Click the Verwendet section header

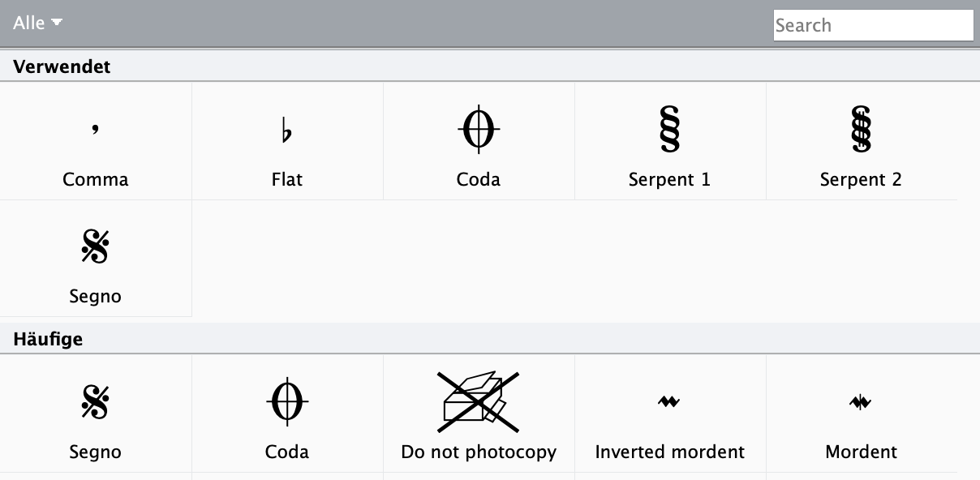(490, 66)
